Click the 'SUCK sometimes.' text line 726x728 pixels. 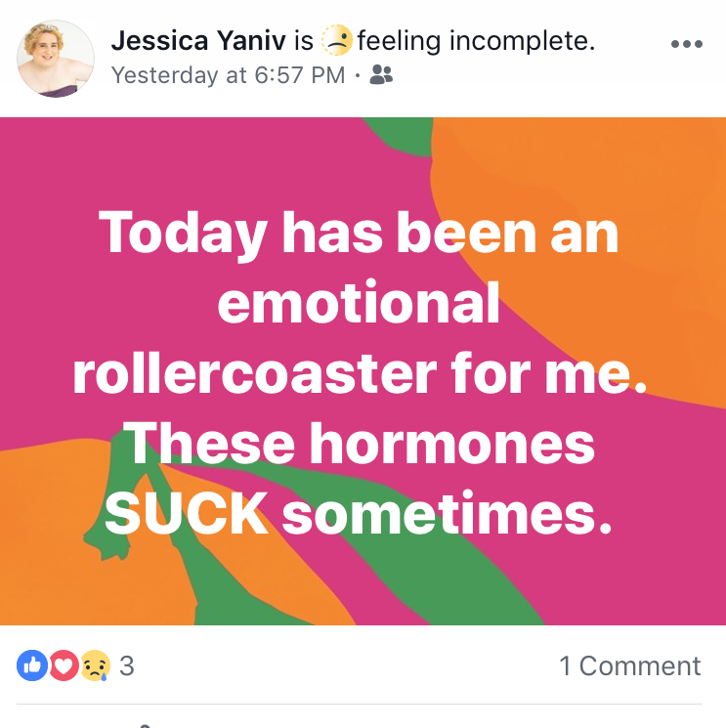click(x=359, y=514)
